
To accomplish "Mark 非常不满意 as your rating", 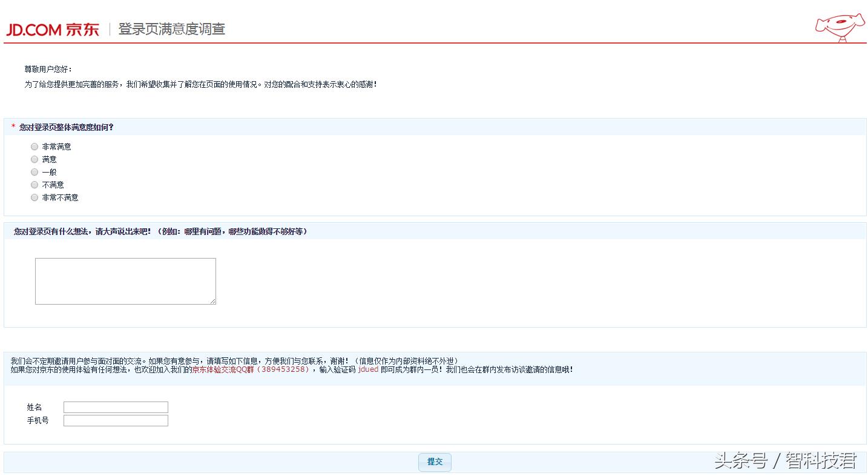I will (x=35, y=197).
